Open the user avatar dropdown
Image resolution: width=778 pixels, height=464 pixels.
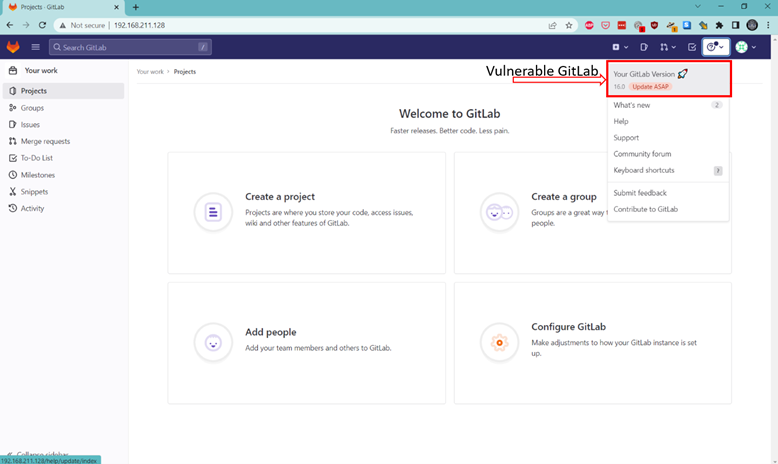pos(745,47)
